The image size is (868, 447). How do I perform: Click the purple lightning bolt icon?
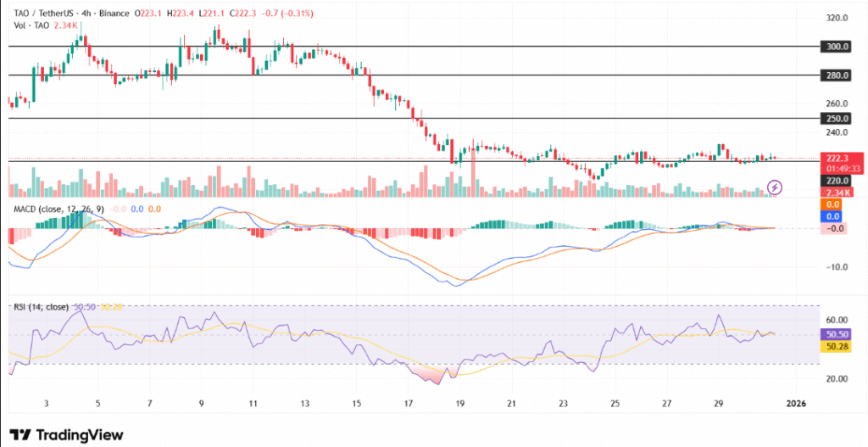coord(775,187)
